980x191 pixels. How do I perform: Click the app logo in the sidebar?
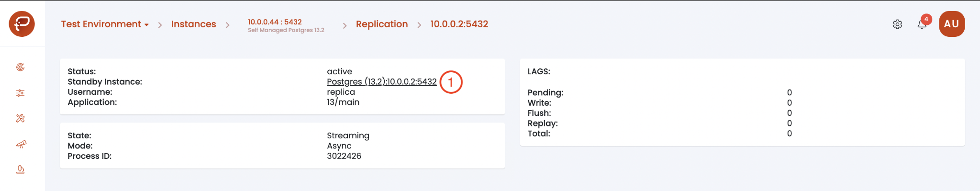click(x=22, y=23)
